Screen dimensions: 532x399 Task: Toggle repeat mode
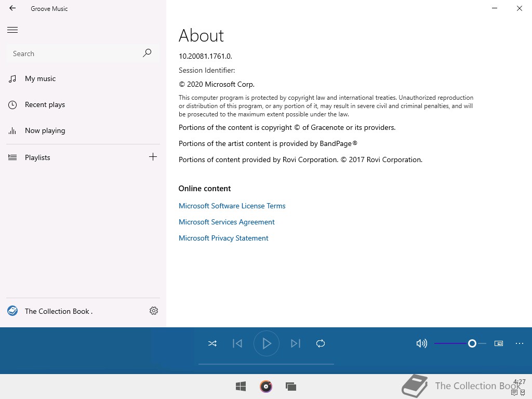tap(321, 344)
